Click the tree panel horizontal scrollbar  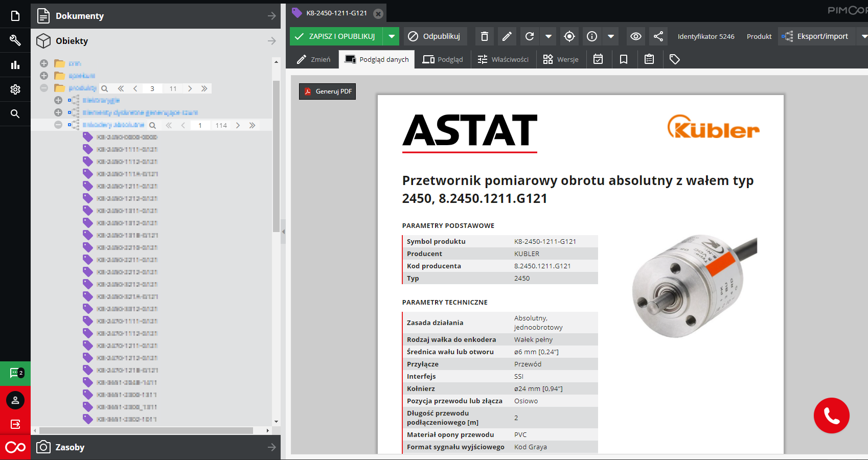click(146, 431)
